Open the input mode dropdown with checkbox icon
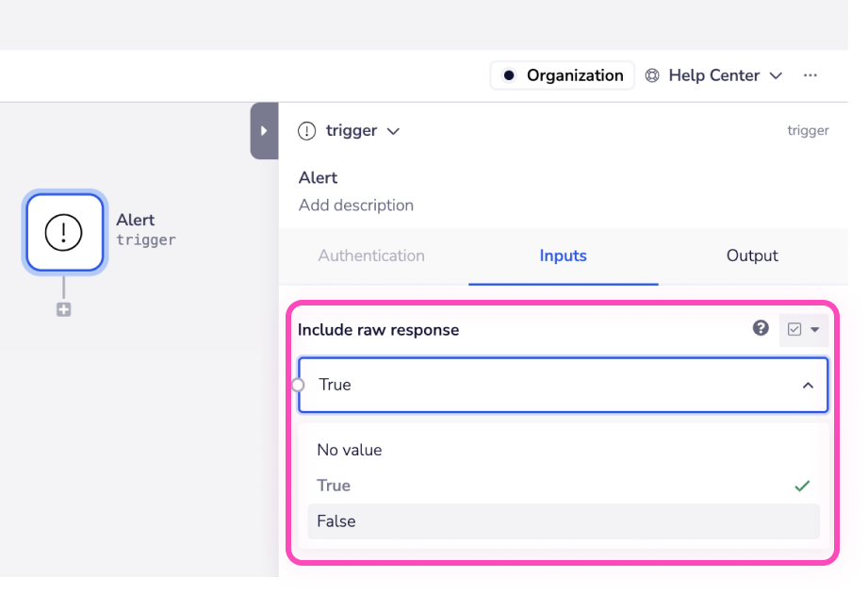 coord(803,330)
